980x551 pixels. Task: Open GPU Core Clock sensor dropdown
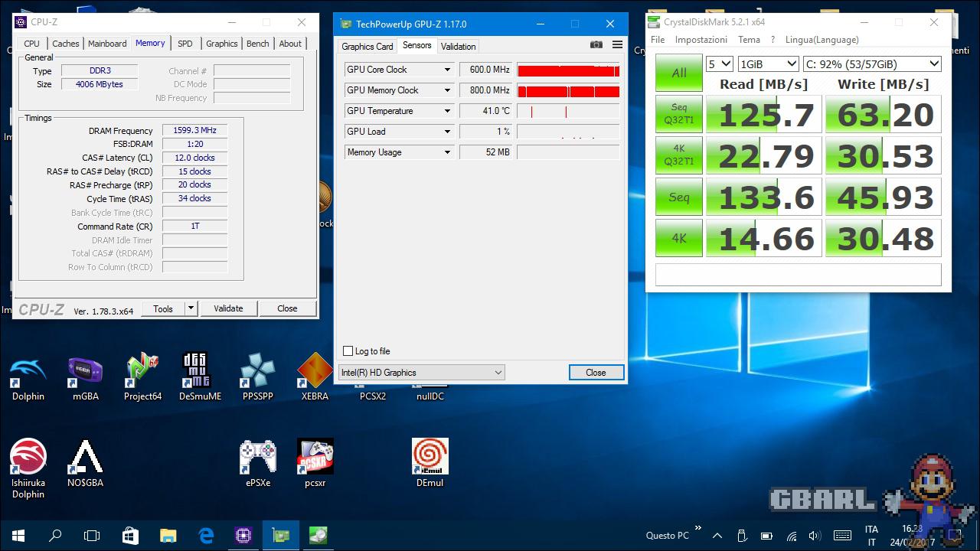(x=447, y=70)
